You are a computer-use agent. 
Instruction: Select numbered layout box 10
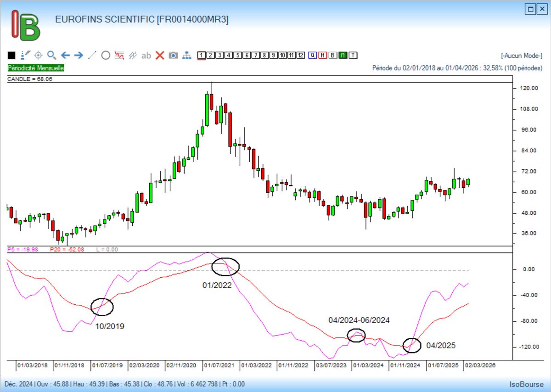coord(282,56)
